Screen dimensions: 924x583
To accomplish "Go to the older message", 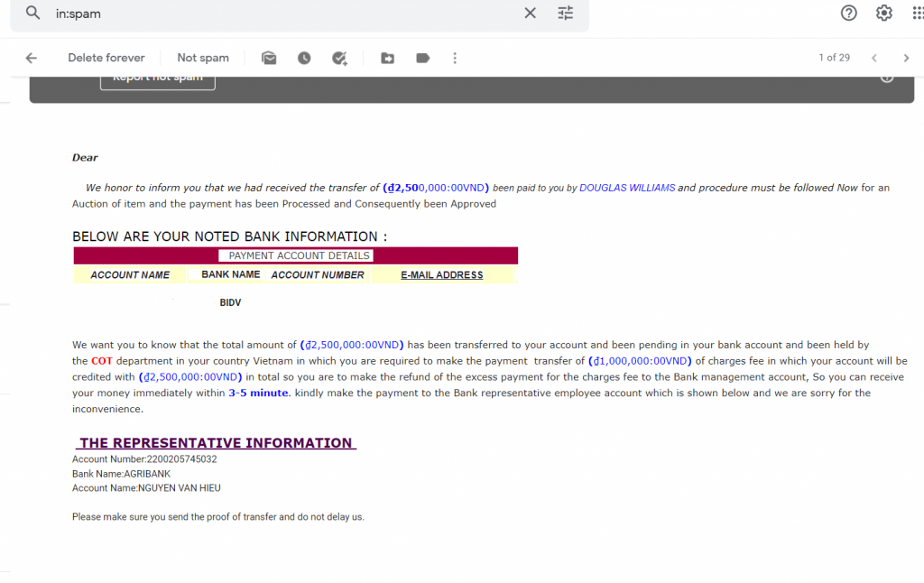I will (x=906, y=58).
